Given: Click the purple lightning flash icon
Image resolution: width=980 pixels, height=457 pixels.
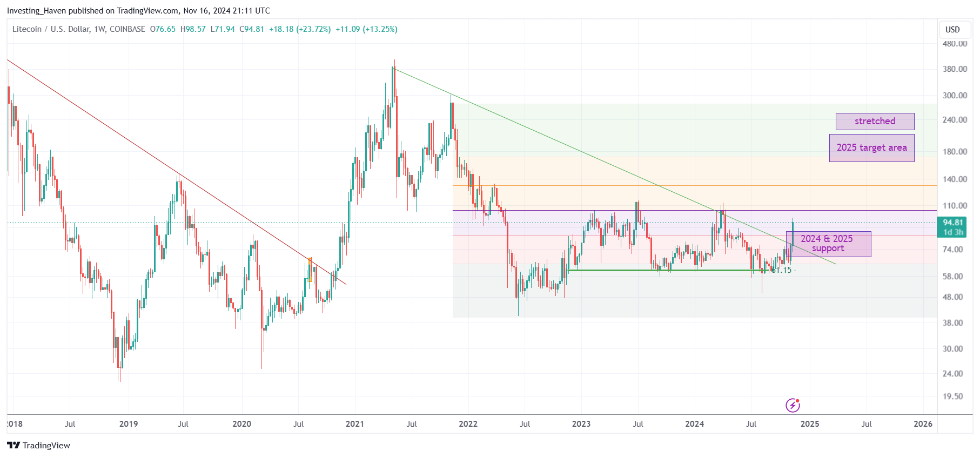Looking at the screenshot, I should (792, 405).
